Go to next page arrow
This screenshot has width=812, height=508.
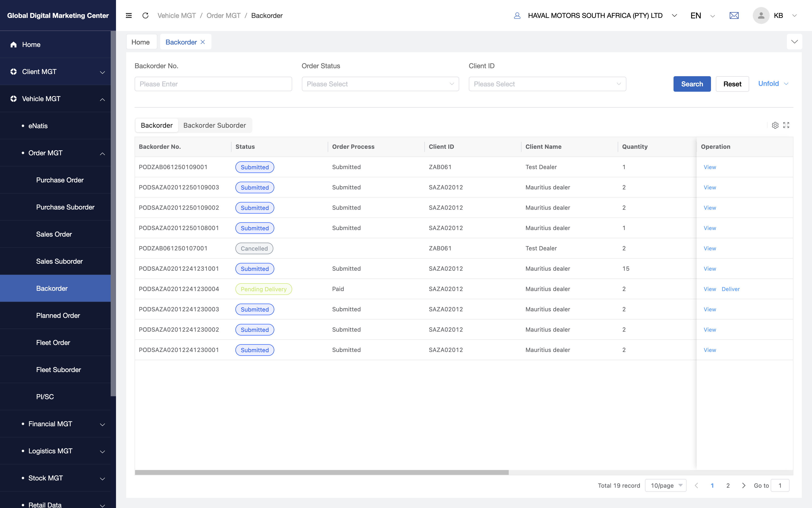(744, 486)
